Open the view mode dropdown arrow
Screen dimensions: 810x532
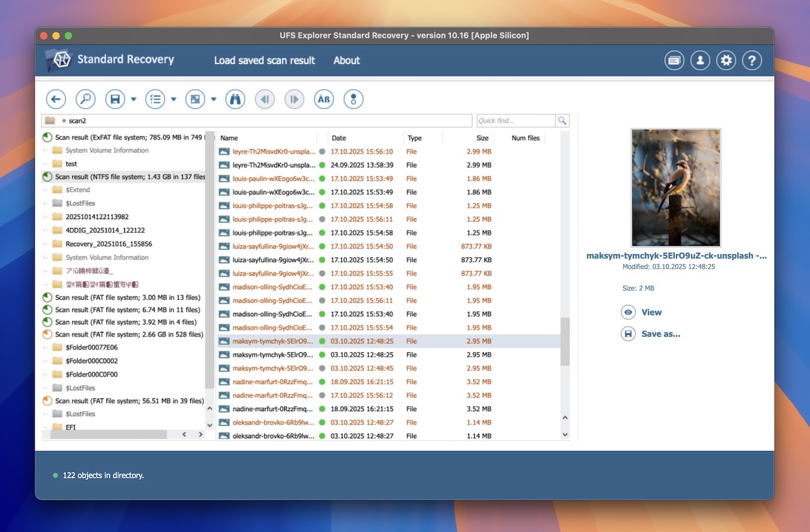tap(213, 99)
